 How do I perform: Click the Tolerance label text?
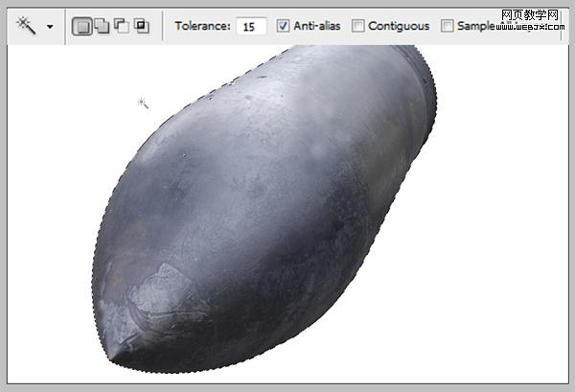[x=202, y=26]
